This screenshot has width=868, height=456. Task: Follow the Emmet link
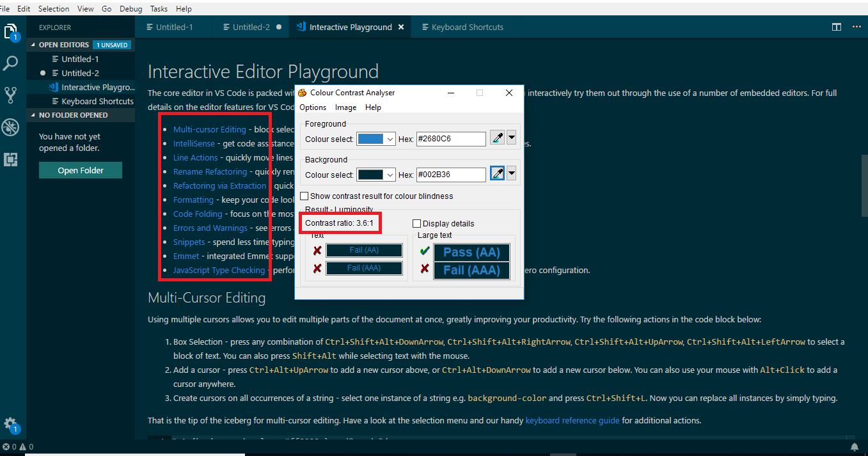186,256
